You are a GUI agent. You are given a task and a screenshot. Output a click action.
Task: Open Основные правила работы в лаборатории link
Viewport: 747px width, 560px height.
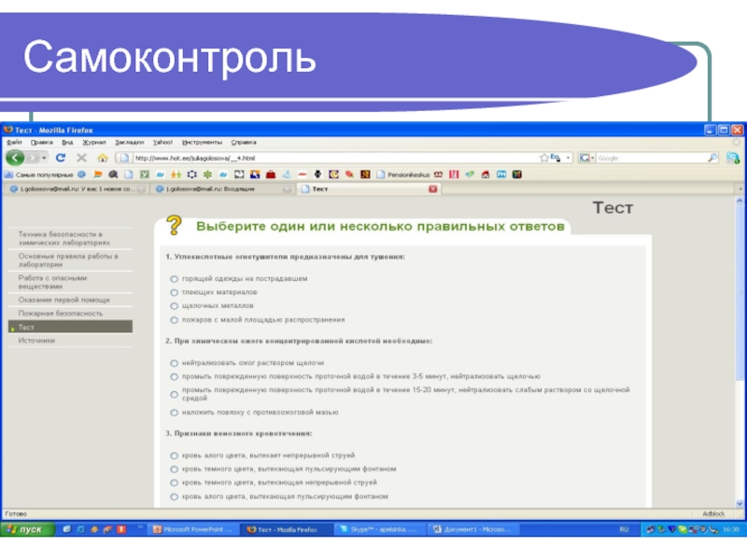[70, 260]
